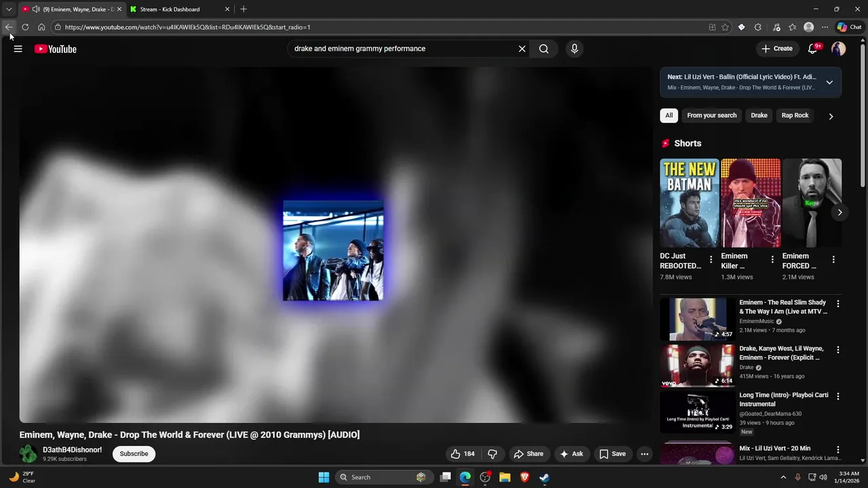The image size is (868, 488).
Task: Open the D3athB4Dishonor! channel avatar
Action: [28, 454]
